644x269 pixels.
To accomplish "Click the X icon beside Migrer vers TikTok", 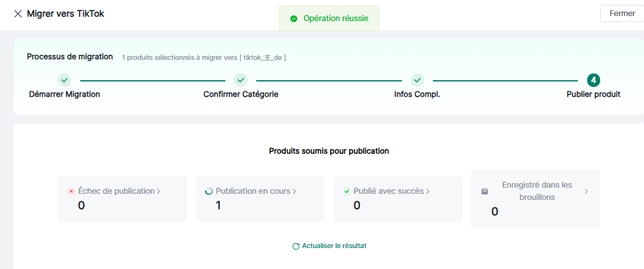I will point(18,14).
